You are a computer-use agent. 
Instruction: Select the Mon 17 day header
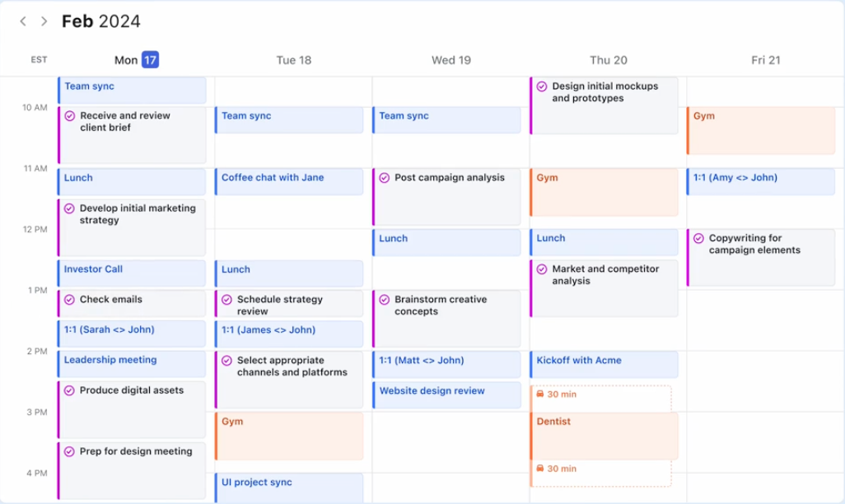pyautogui.click(x=137, y=60)
